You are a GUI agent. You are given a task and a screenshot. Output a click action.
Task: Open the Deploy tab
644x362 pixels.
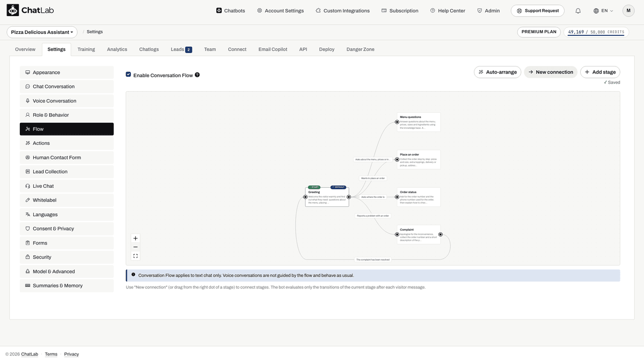[327, 49]
